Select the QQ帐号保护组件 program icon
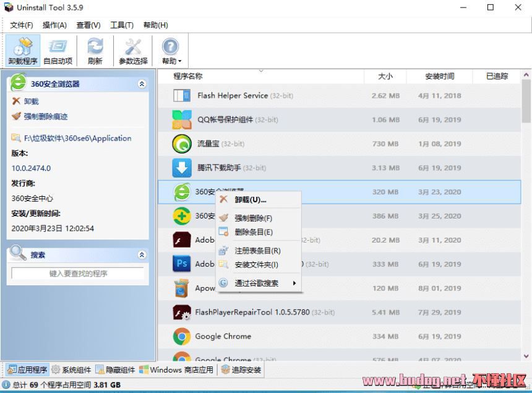Viewport: 532px width, 393px height. [182, 120]
